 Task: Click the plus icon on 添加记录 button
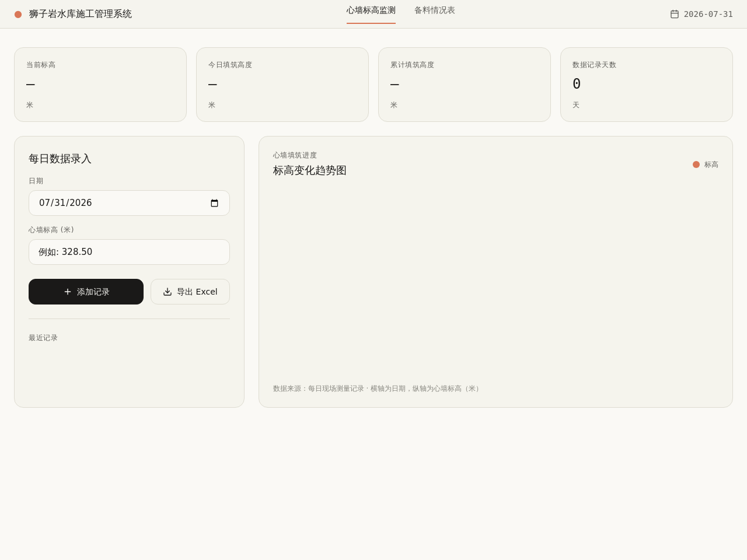click(x=68, y=292)
